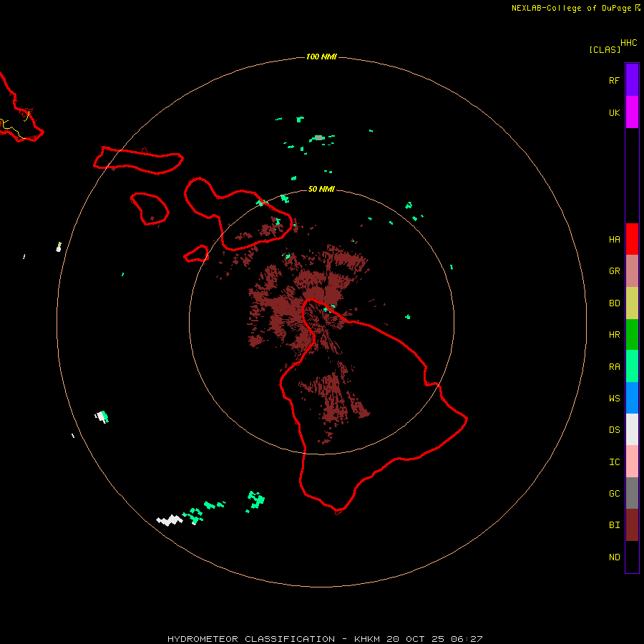
Task: Click the 100 NMI range ring label
Action: tap(321, 57)
